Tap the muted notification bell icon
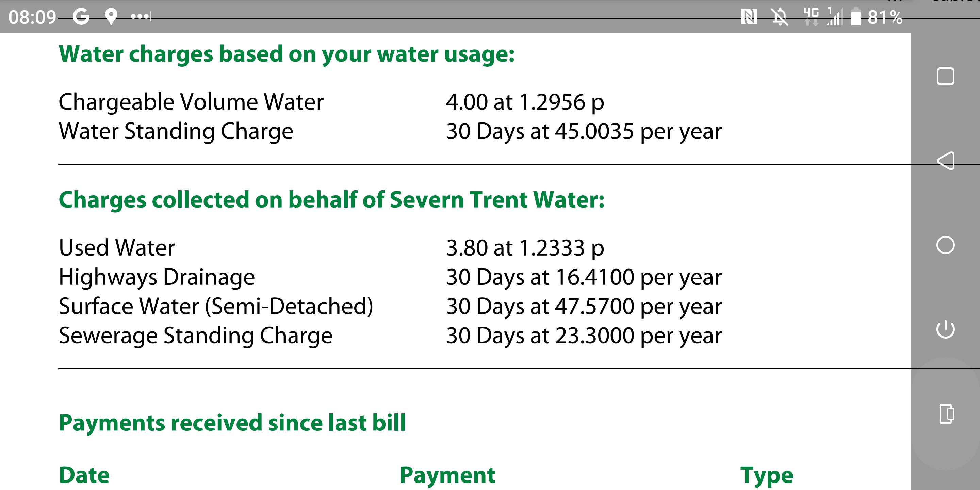The height and width of the screenshot is (490, 980). pos(780,17)
